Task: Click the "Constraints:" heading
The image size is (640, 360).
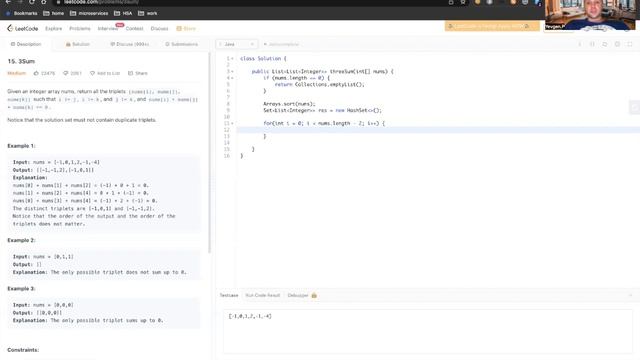Action: (x=23, y=350)
